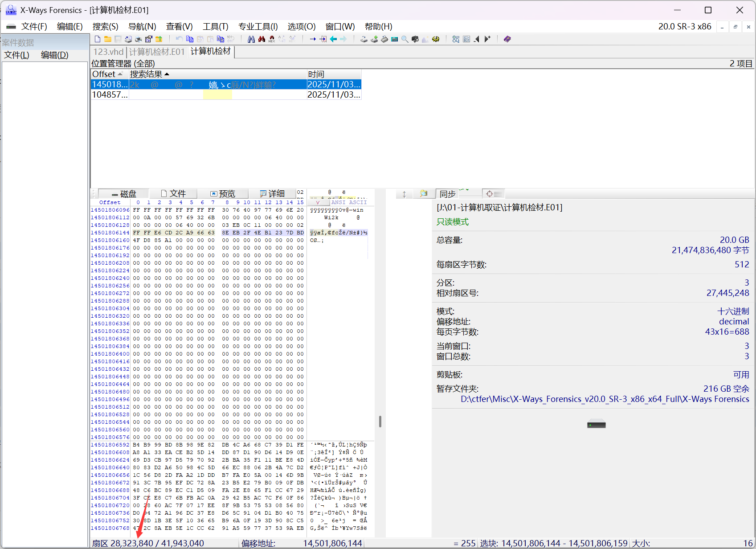The width and height of the screenshot is (756, 549).
Task: Open the 窗口(W) menu
Action: pos(340,27)
